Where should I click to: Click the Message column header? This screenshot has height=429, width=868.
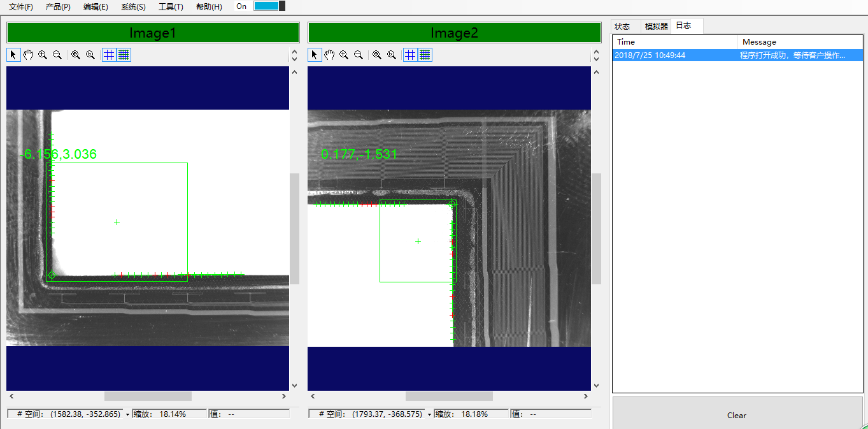759,42
